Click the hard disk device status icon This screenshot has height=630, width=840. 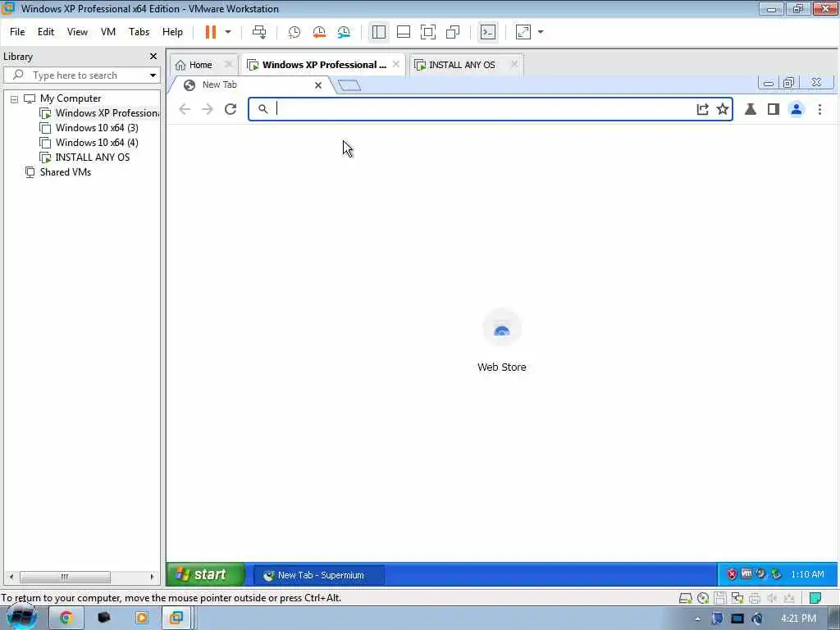(x=685, y=598)
